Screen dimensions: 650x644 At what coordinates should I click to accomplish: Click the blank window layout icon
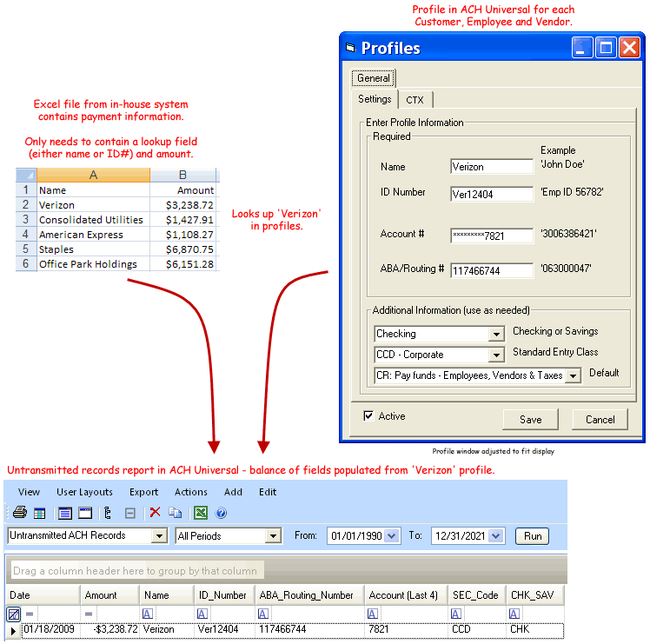(x=85, y=514)
